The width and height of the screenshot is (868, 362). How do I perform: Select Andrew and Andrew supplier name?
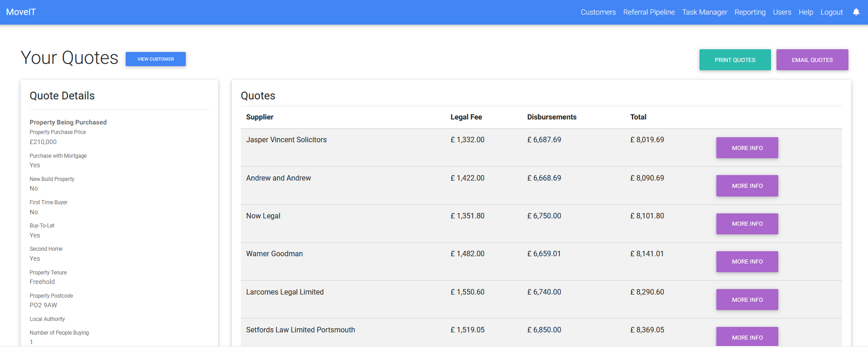pos(278,178)
